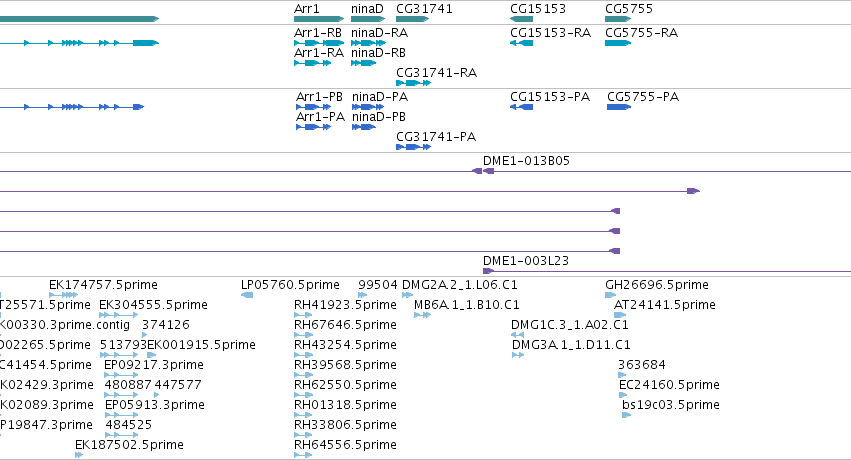Click the ninaD-PB coding sequence glyph

tap(364, 127)
